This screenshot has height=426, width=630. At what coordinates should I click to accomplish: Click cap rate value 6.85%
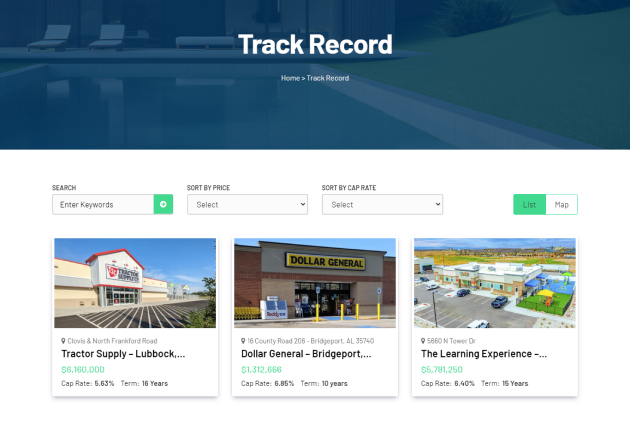point(284,383)
